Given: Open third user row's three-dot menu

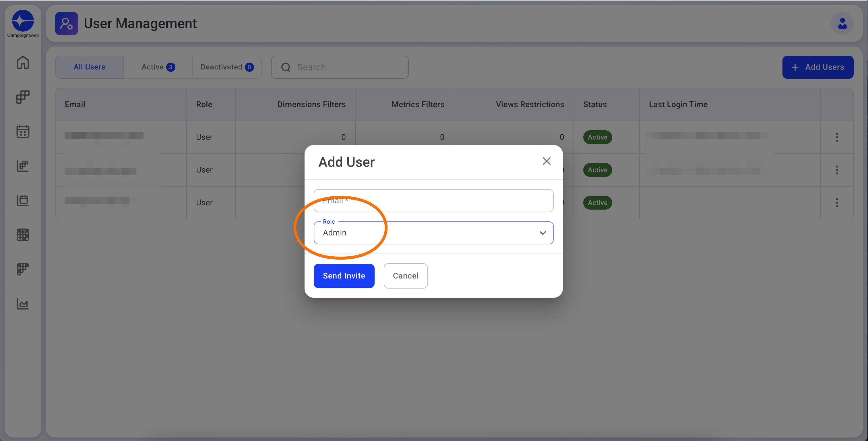Looking at the screenshot, I should point(837,203).
